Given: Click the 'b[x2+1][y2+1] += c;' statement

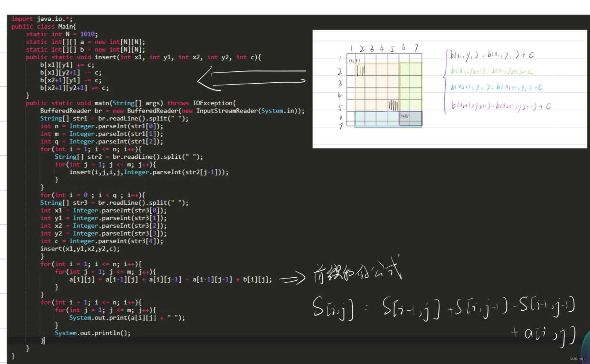Looking at the screenshot, I should point(75,88).
